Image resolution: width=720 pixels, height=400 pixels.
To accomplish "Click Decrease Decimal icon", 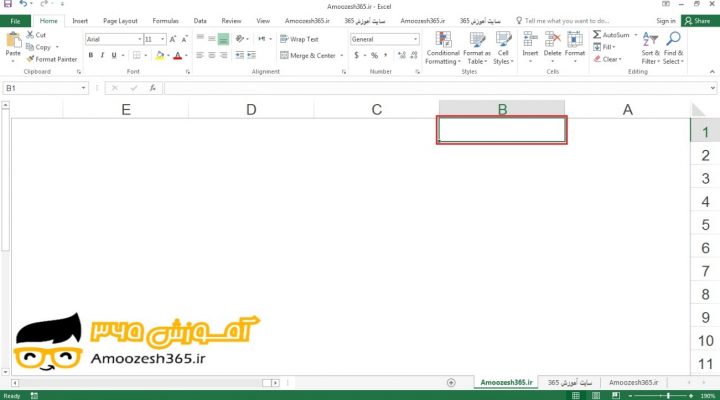I will [x=414, y=56].
